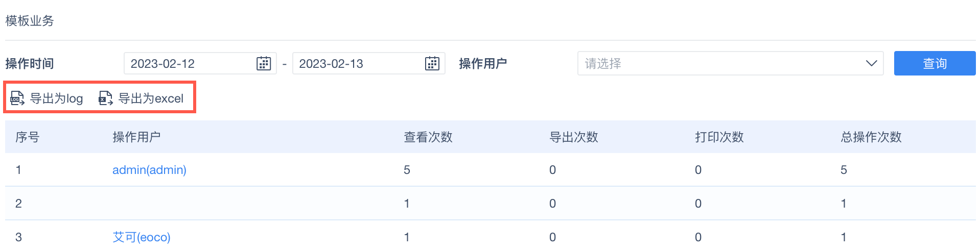Expand the 操作用户 dropdown arrow

pyautogui.click(x=871, y=64)
